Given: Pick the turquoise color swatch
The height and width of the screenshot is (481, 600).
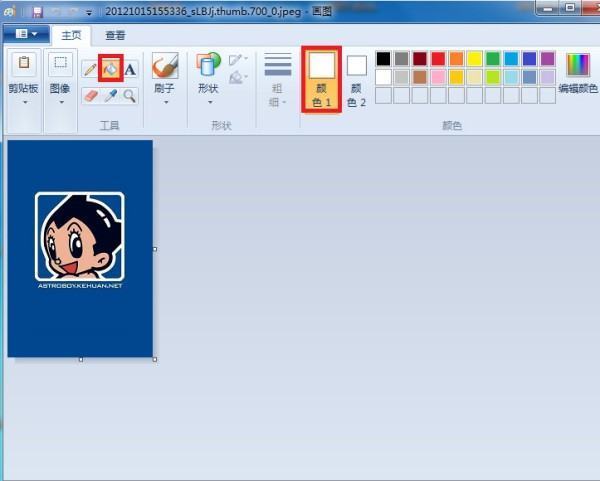Looking at the screenshot, I should [x=511, y=59].
